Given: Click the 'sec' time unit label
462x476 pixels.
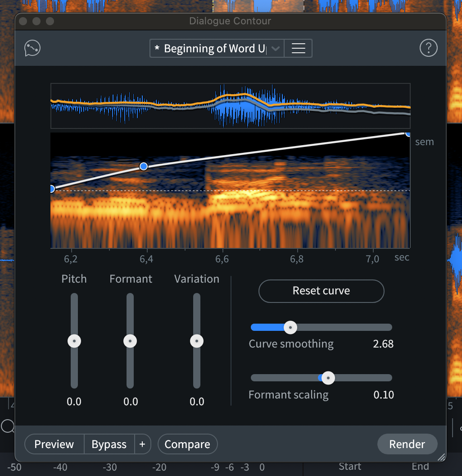Looking at the screenshot, I should click(402, 257).
